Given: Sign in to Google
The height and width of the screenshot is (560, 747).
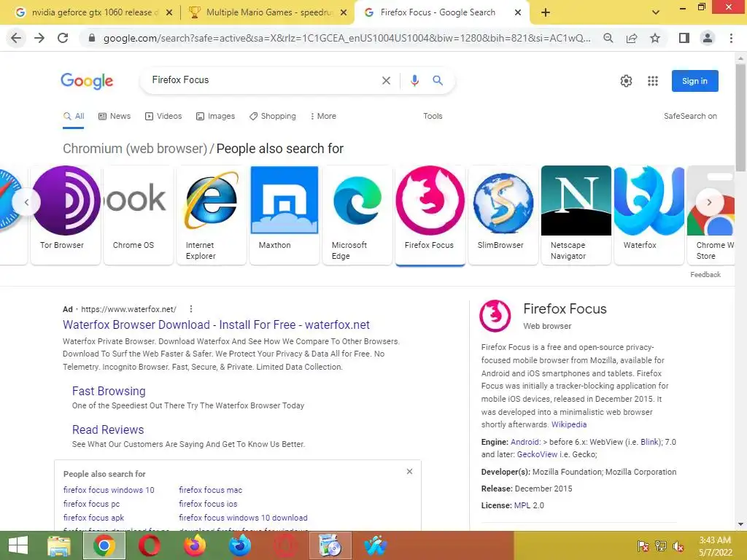Looking at the screenshot, I should pyautogui.click(x=694, y=81).
